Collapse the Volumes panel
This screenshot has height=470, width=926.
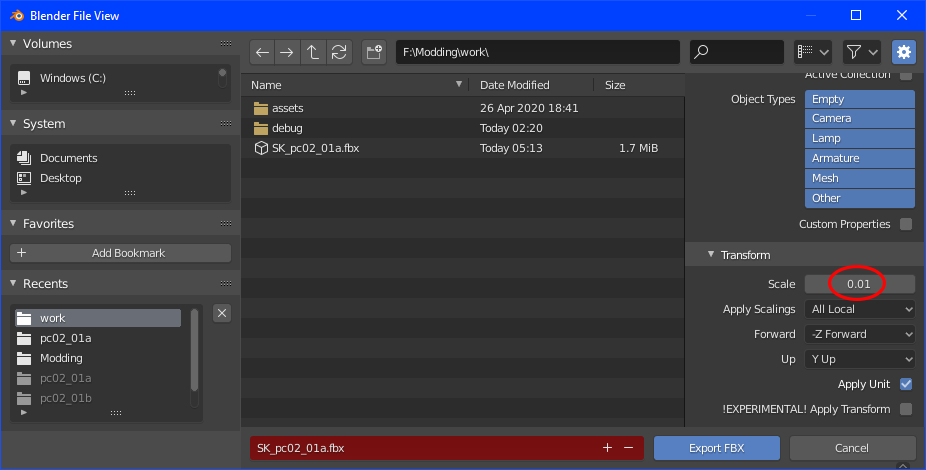point(13,43)
